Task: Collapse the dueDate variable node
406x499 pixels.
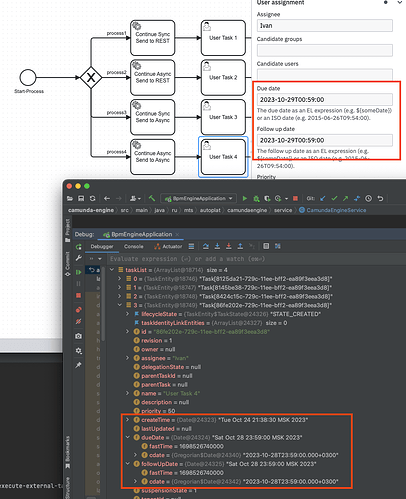Action: [128, 437]
